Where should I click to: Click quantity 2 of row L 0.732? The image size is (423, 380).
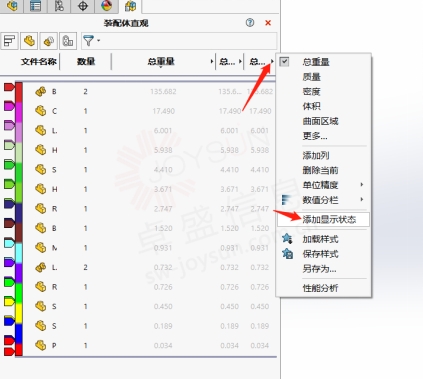[85, 267]
